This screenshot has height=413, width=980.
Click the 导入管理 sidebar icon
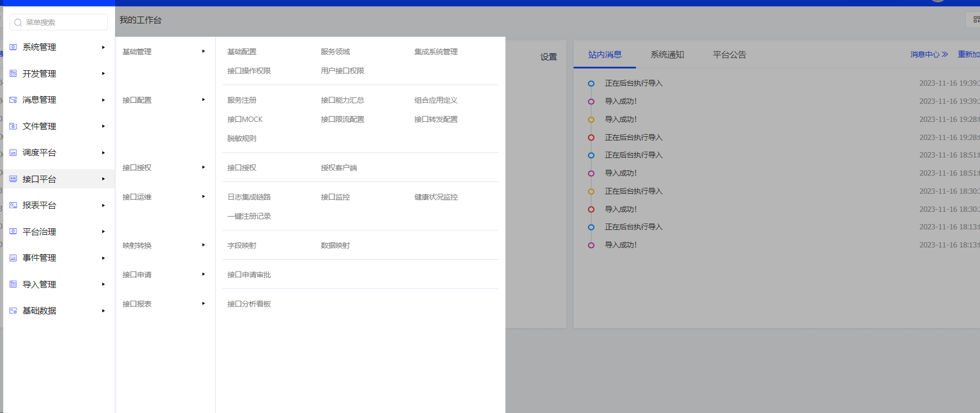(x=13, y=284)
